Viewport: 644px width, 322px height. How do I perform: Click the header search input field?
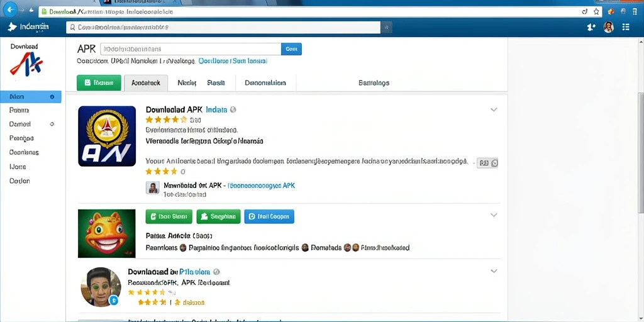(223, 28)
